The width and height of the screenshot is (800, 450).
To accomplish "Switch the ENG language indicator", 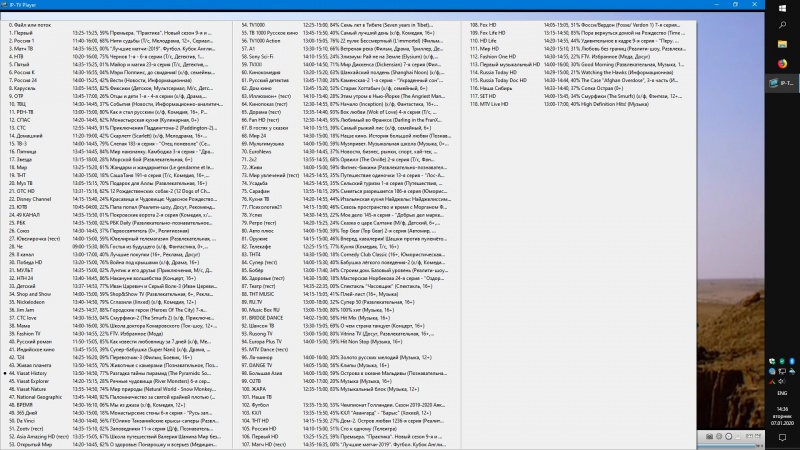I will click(782, 393).
